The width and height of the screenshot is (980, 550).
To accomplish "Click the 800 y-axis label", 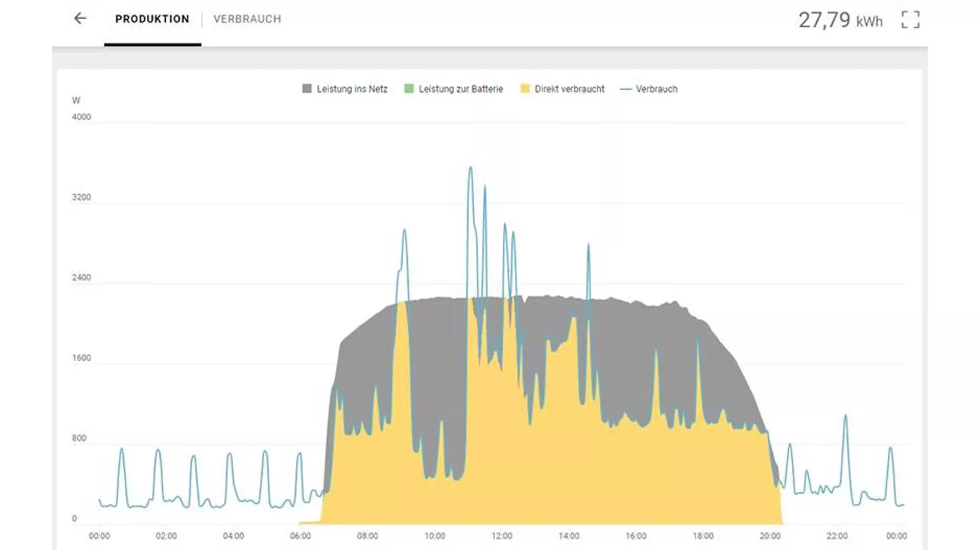I will pos(79,438).
